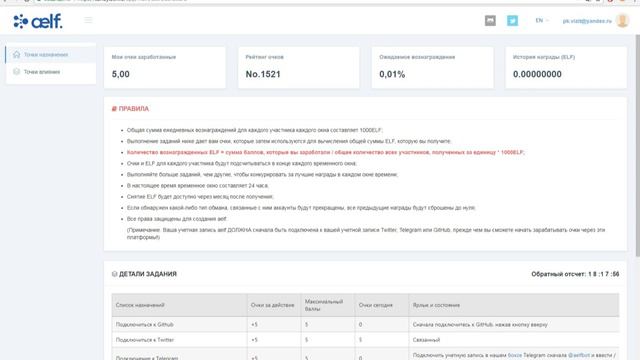Open the EN language dropdown

click(542, 20)
